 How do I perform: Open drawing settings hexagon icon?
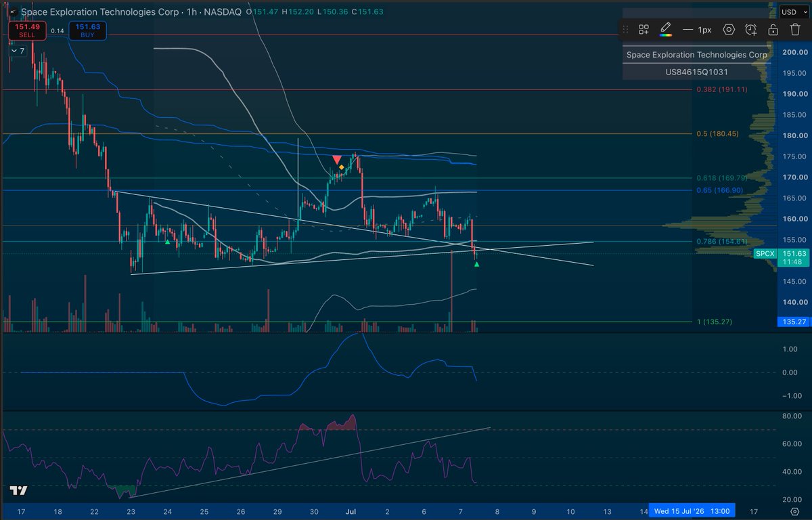click(729, 30)
